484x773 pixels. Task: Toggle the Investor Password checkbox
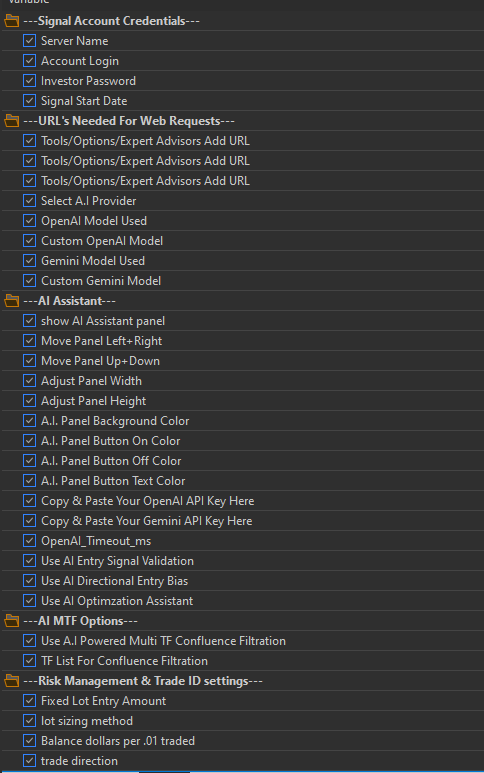point(30,80)
